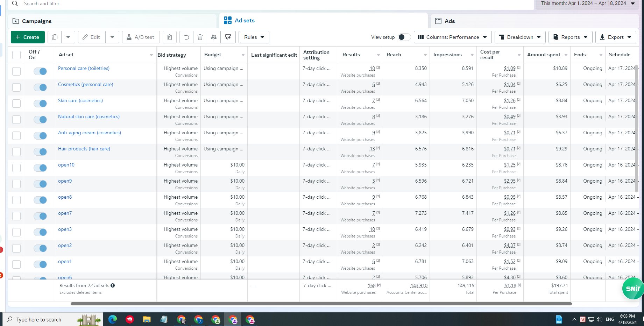Click the feedback speech bubble icon
The image size is (644, 326).
pyautogui.click(x=228, y=37)
